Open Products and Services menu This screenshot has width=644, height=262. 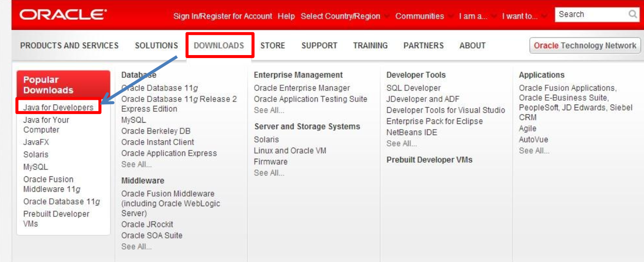[x=69, y=46]
